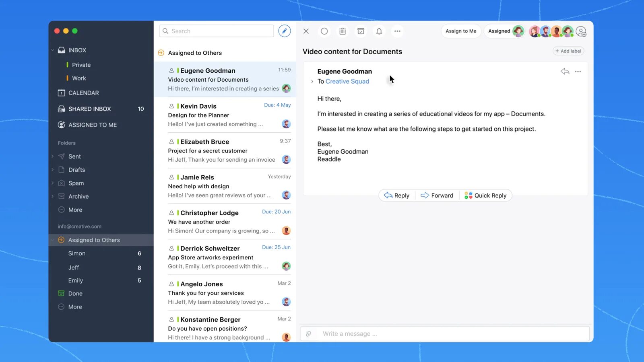Open the Work inbox
This screenshot has width=644, height=362.
tap(79, 78)
